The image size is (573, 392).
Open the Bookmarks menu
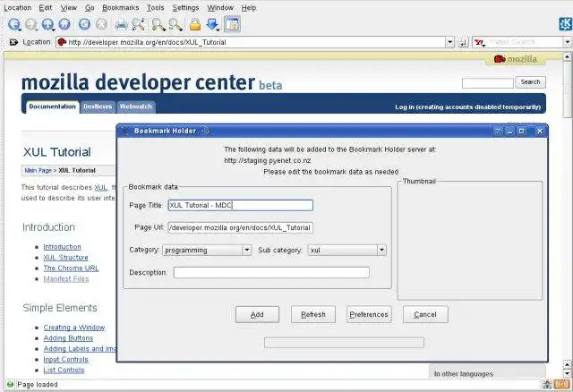click(121, 8)
